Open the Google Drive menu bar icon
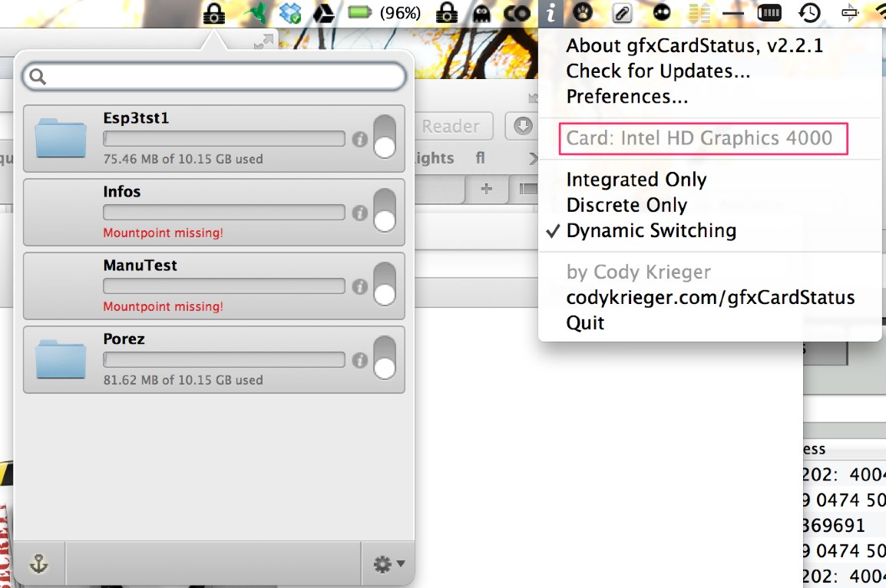Image resolution: width=886 pixels, height=588 pixels. tap(324, 13)
